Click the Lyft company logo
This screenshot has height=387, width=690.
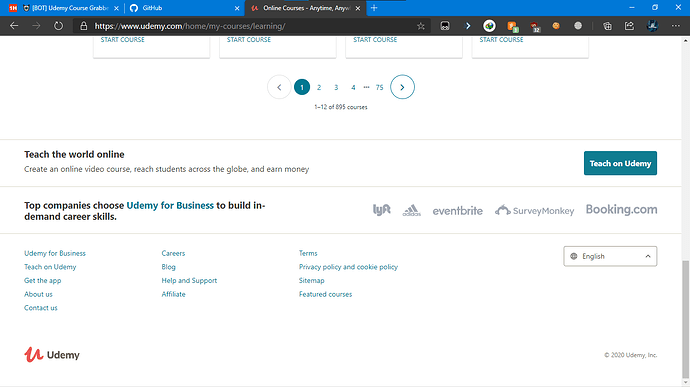pyautogui.click(x=382, y=210)
